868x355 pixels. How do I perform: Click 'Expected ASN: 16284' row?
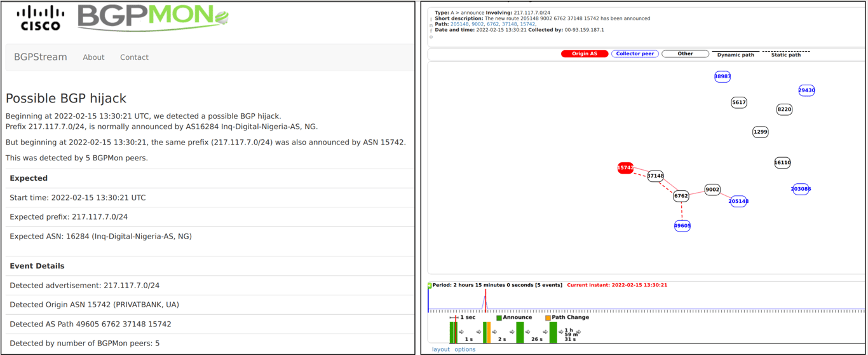coord(210,236)
